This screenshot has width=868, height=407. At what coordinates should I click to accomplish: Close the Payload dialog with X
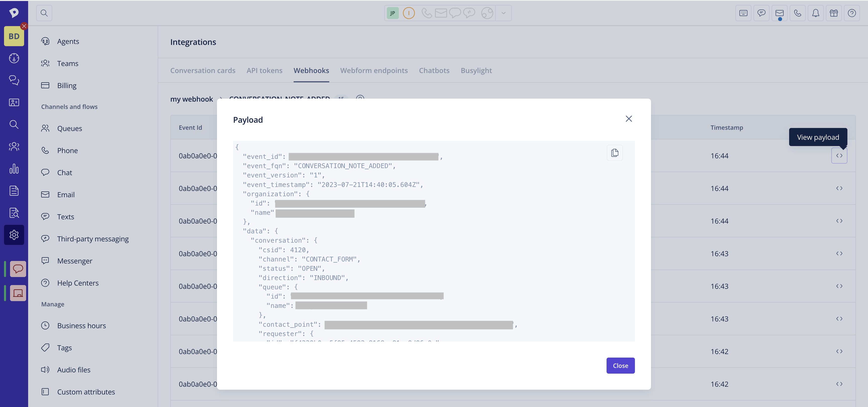point(628,119)
